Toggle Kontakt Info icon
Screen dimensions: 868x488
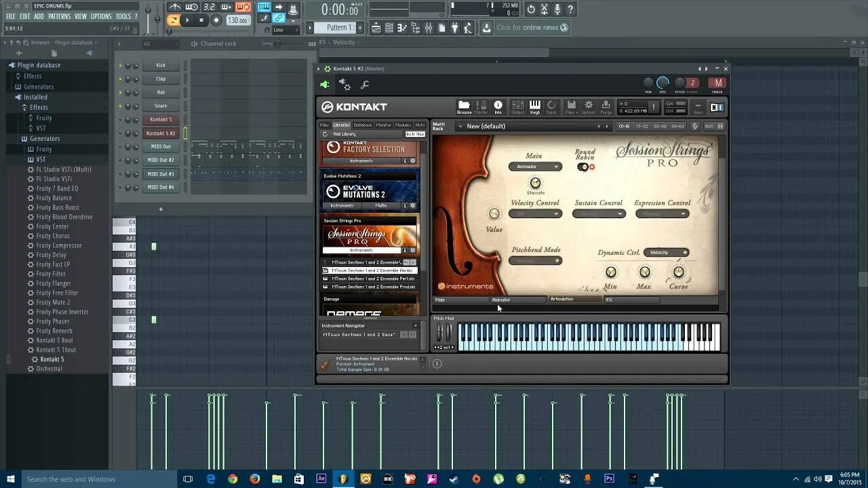point(498,106)
